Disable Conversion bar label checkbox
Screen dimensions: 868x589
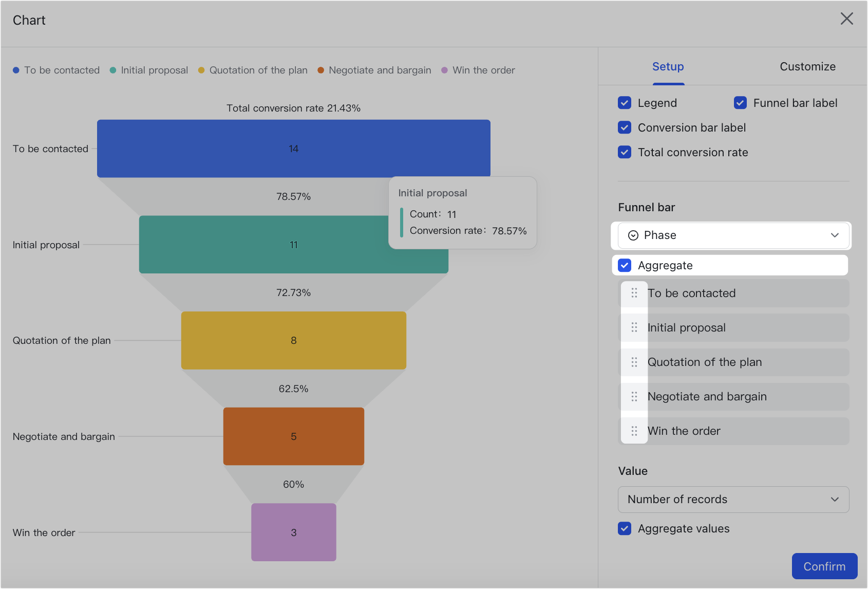[x=625, y=127]
